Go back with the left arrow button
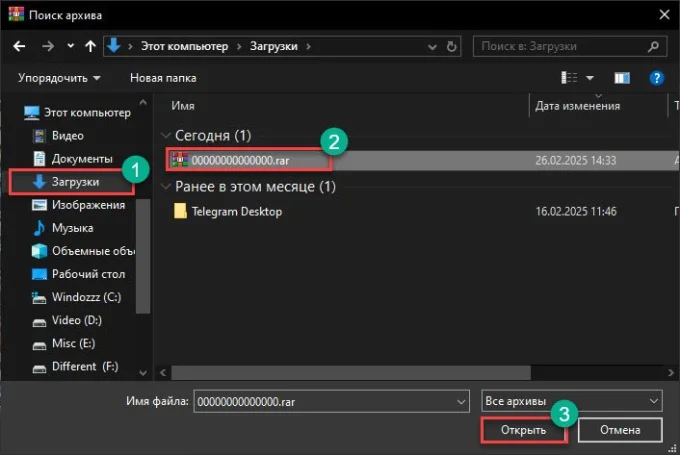Screen dimensions: 680x455 (x=19, y=46)
